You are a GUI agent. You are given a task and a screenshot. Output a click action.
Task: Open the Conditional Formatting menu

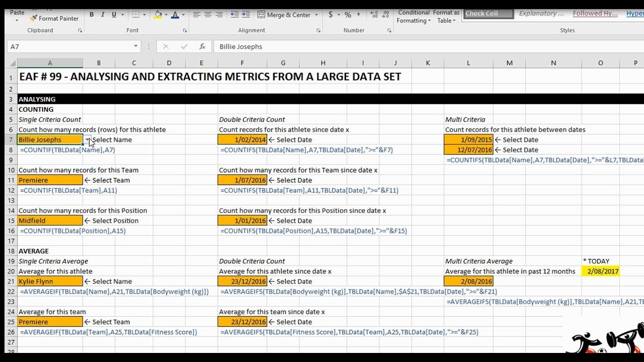pyautogui.click(x=413, y=17)
